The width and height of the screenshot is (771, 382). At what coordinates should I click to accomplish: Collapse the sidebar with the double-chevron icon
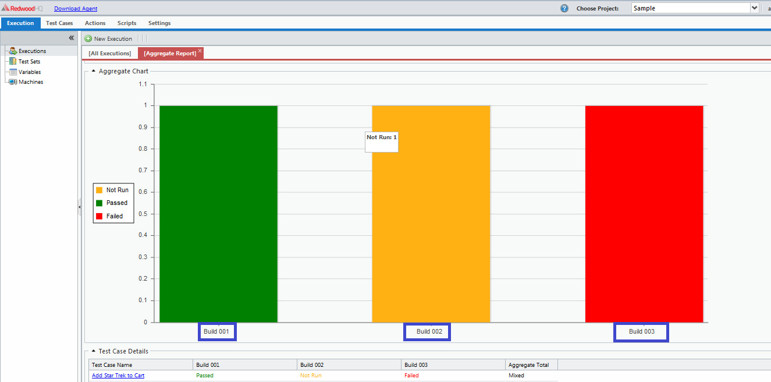tap(71, 38)
